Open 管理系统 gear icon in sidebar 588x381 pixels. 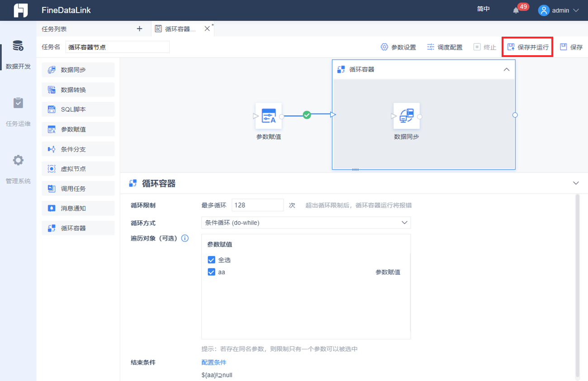[x=18, y=160]
